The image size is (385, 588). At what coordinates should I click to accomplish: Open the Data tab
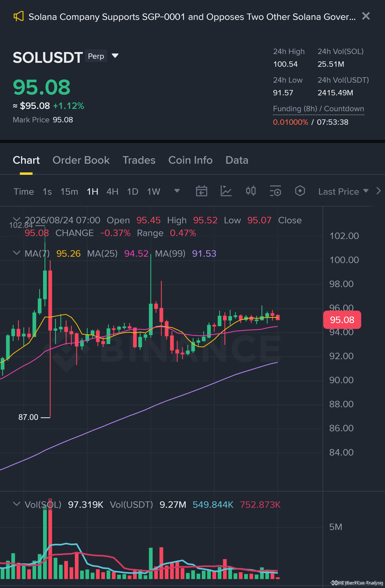point(237,160)
